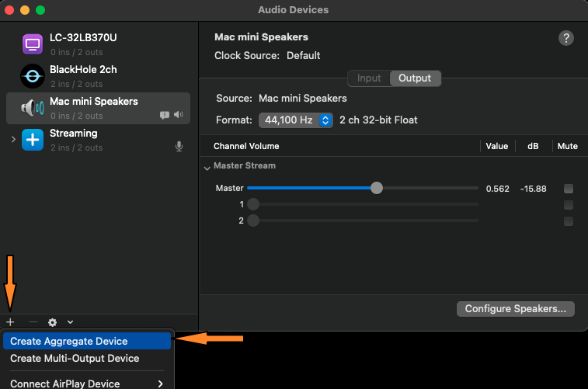Image resolution: width=588 pixels, height=389 pixels.
Task: Switch to the Input tab
Action: [x=369, y=78]
